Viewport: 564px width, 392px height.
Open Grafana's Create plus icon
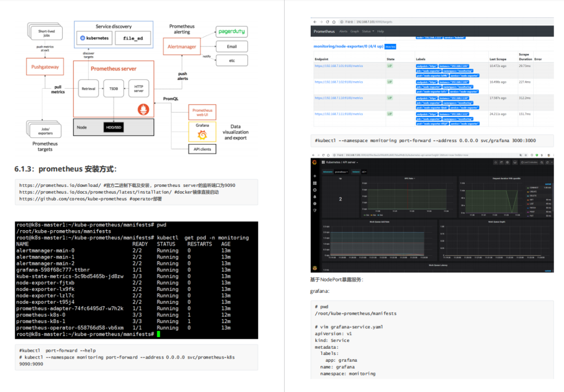[315, 176]
